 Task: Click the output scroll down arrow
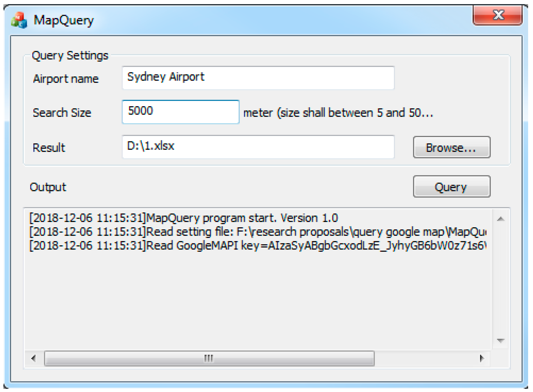(x=500, y=340)
